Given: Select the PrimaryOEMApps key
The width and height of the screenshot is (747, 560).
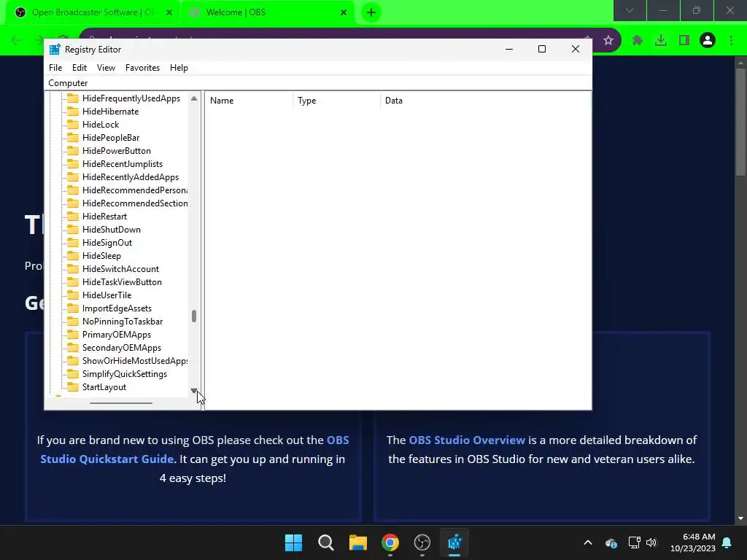Looking at the screenshot, I should (116, 335).
